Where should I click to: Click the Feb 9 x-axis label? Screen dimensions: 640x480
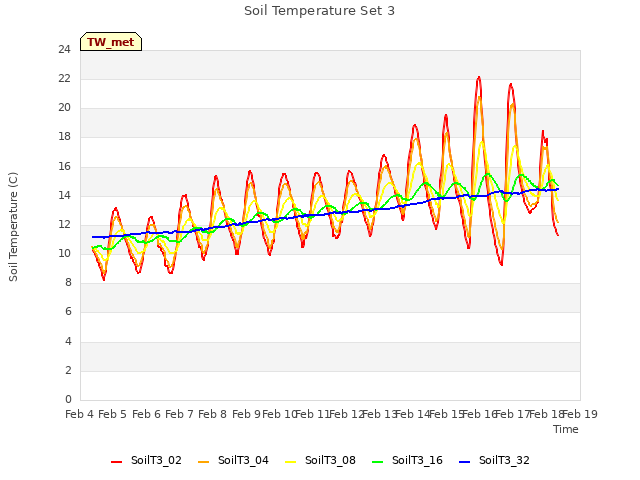tap(247, 414)
